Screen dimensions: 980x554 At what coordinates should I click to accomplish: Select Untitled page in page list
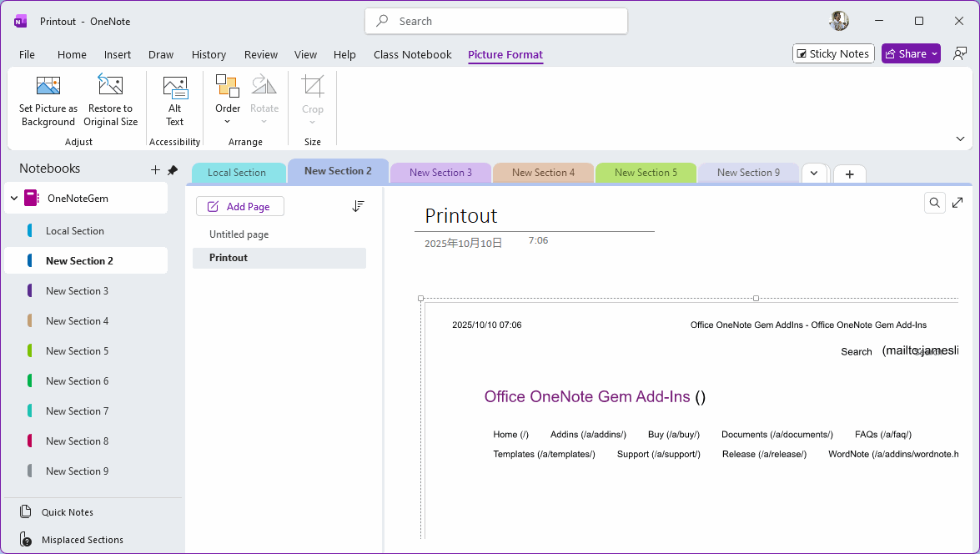pos(239,234)
